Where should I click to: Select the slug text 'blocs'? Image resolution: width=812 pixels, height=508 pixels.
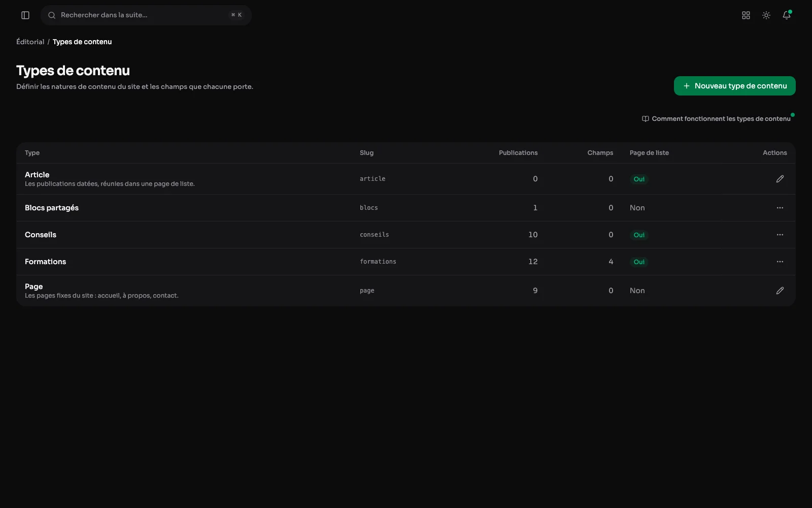click(369, 208)
